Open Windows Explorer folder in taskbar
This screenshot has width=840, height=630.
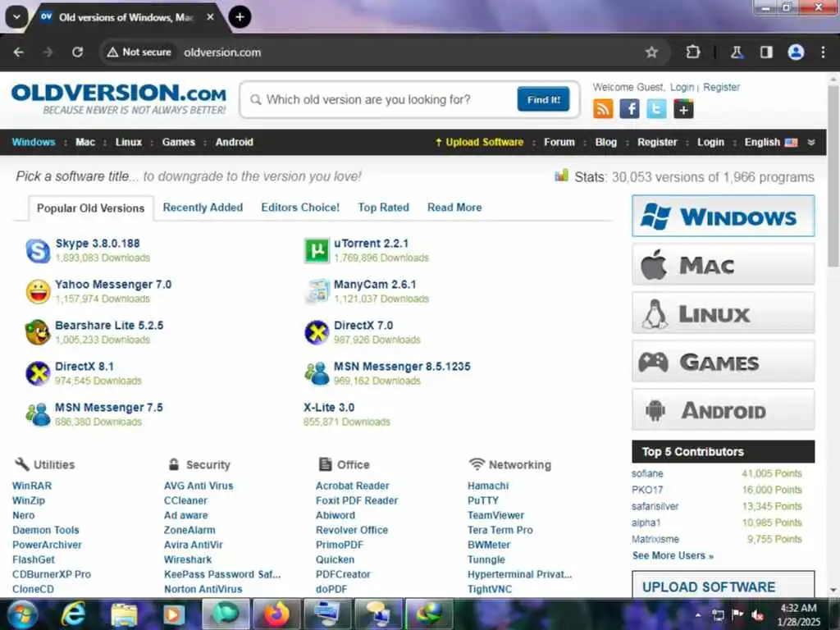(125, 614)
